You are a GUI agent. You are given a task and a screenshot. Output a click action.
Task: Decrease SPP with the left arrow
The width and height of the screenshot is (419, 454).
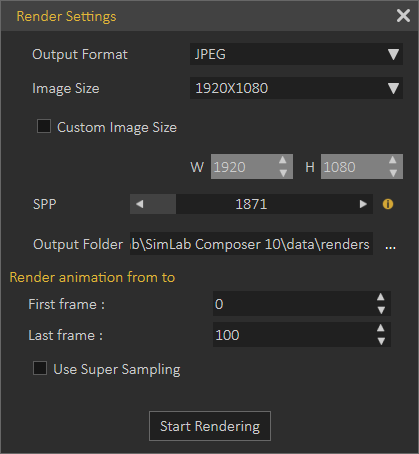pos(140,204)
